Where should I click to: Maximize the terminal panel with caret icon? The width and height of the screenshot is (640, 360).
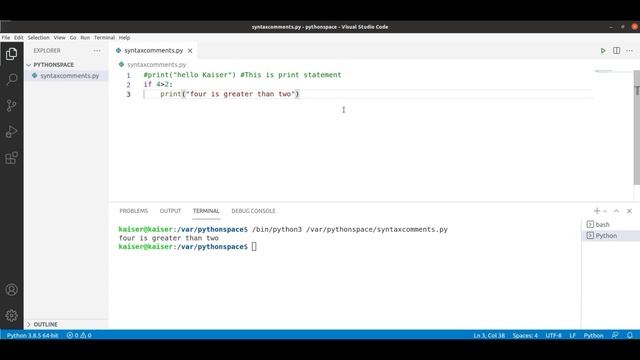[x=616, y=211]
